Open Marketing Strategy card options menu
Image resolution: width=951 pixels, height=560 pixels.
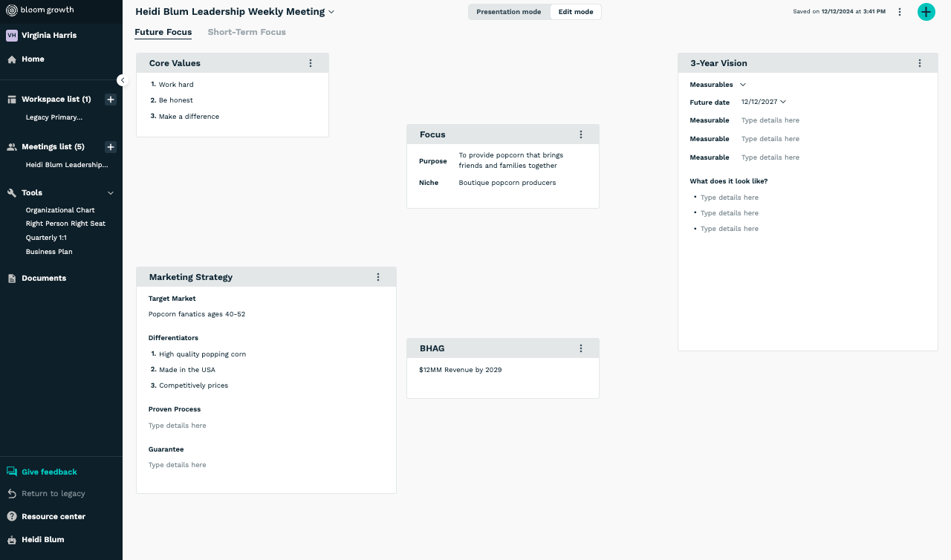pos(378,277)
